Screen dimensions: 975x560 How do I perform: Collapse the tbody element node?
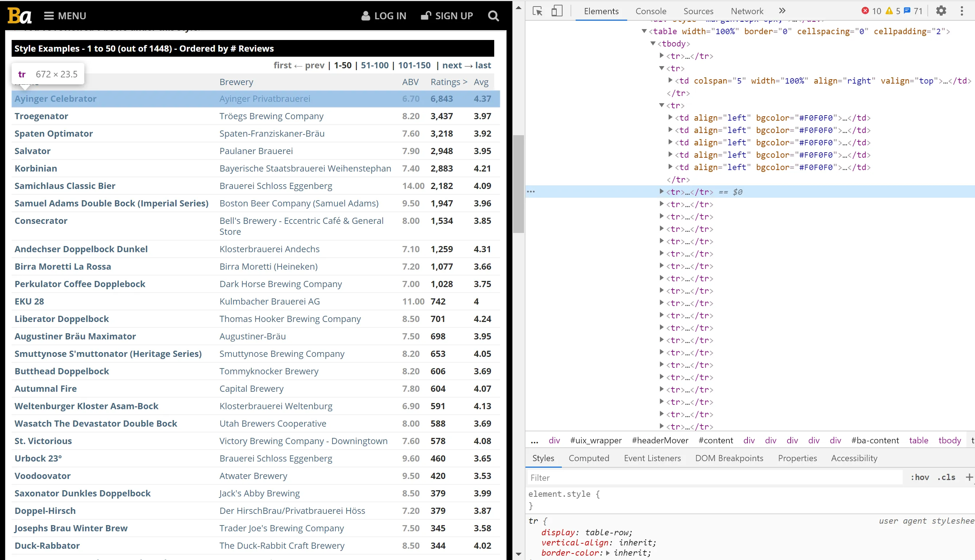pyautogui.click(x=653, y=44)
